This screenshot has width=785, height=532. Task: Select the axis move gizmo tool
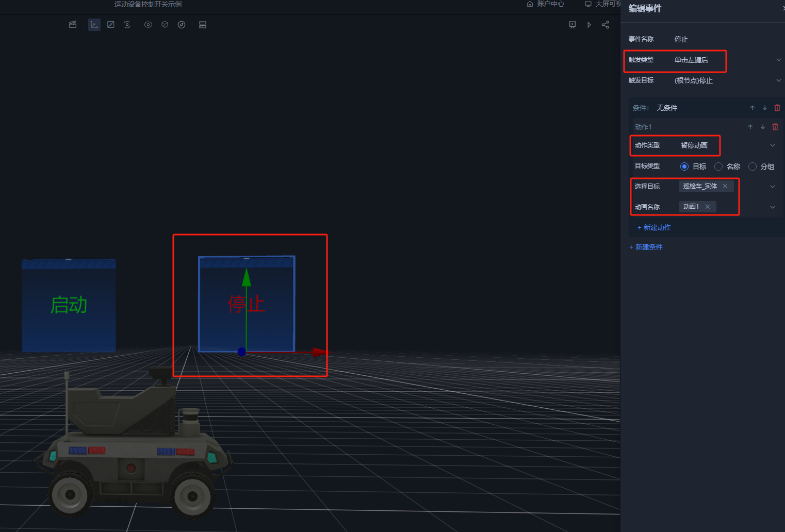[94, 25]
